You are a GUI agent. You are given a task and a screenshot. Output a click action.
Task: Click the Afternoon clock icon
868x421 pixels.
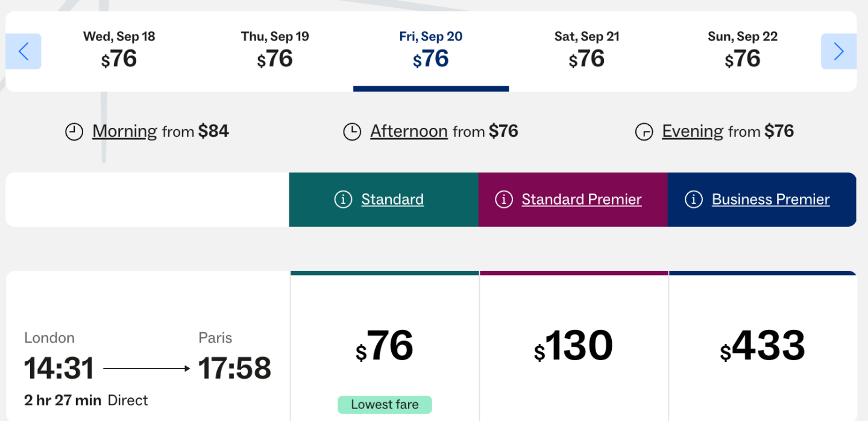pyautogui.click(x=352, y=131)
